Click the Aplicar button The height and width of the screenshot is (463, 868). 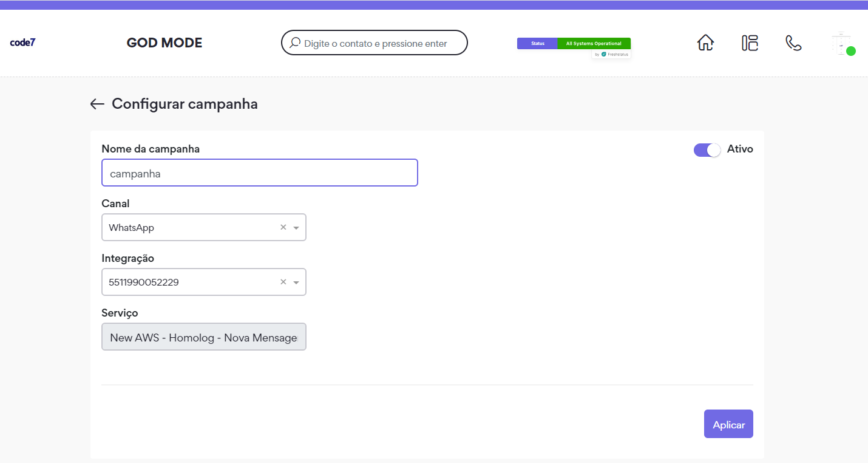coord(728,424)
